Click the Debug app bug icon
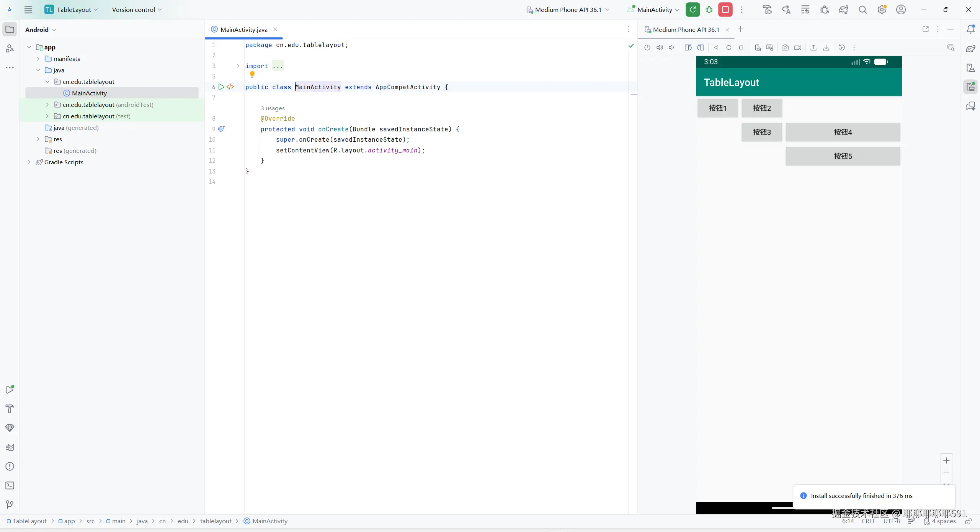The width and height of the screenshot is (980, 532). 709,10
